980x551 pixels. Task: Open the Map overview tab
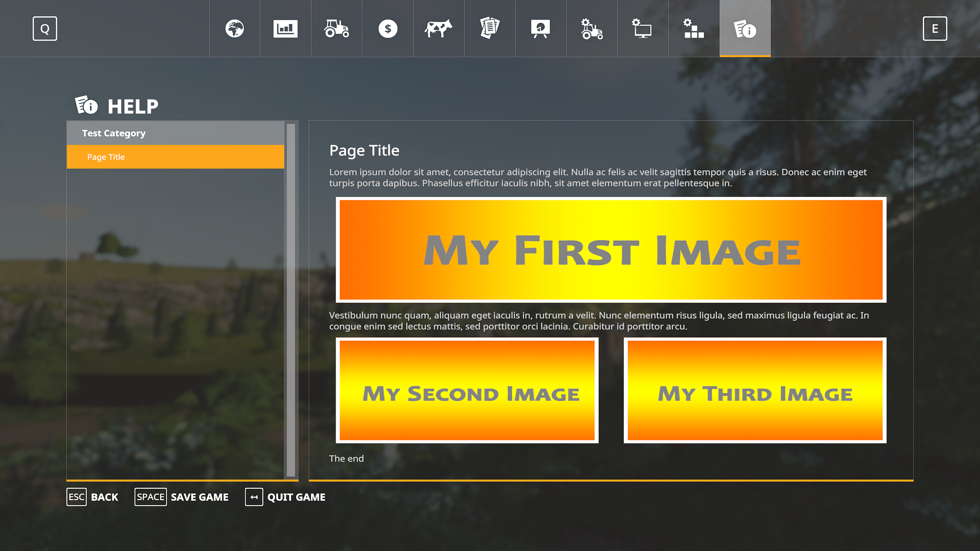tap(235, 28)
